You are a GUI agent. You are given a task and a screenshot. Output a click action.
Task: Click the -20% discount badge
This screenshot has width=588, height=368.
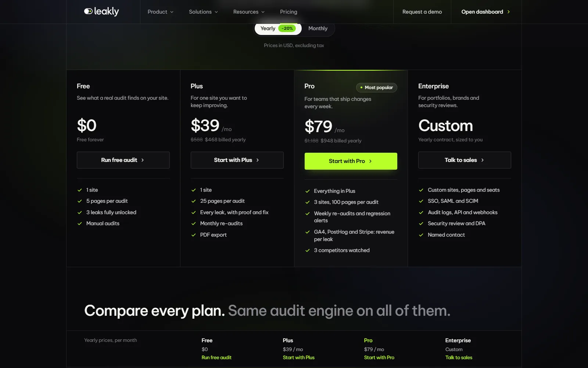pyautogui.click(x=287, y=28)
